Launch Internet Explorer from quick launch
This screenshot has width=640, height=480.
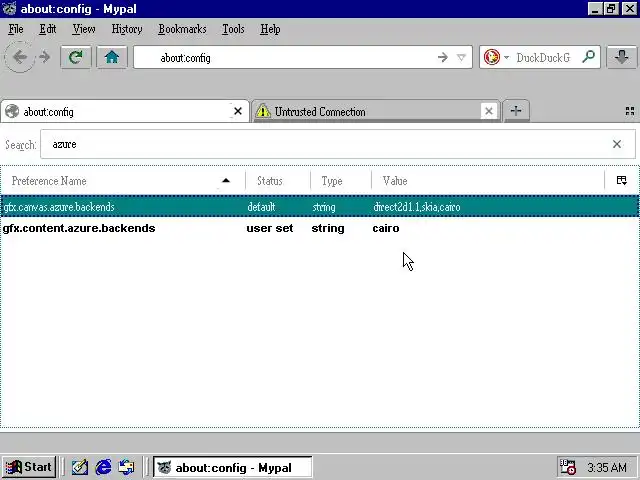(103, 467)
